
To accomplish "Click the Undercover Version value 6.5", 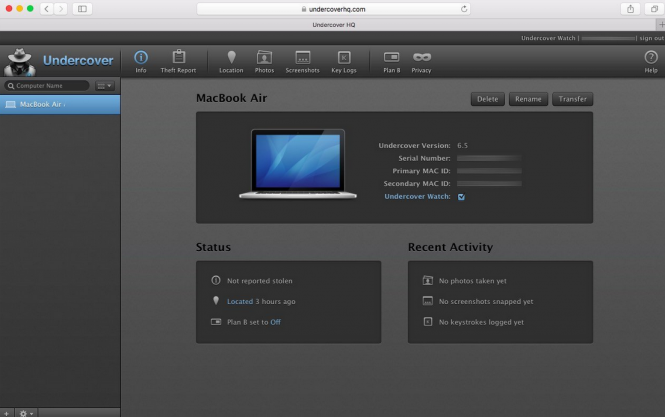I will point(462,146).
